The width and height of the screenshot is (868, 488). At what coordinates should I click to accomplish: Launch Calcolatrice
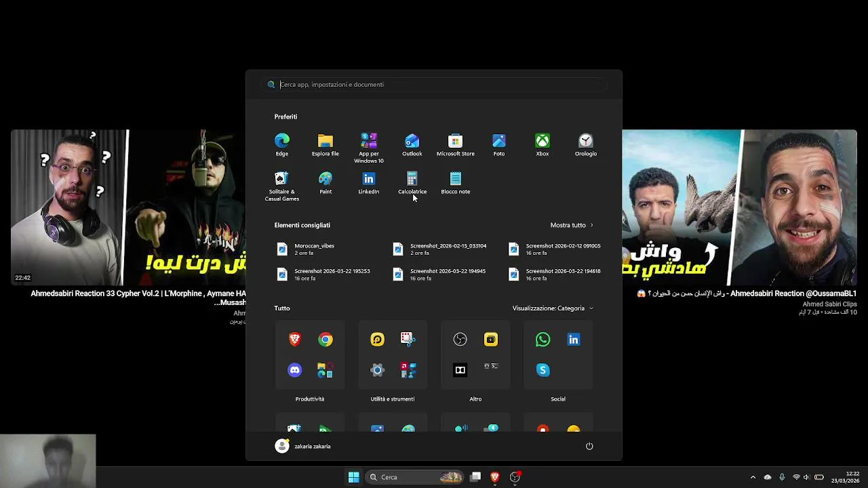pyautogui.click(x=412, y=183)
